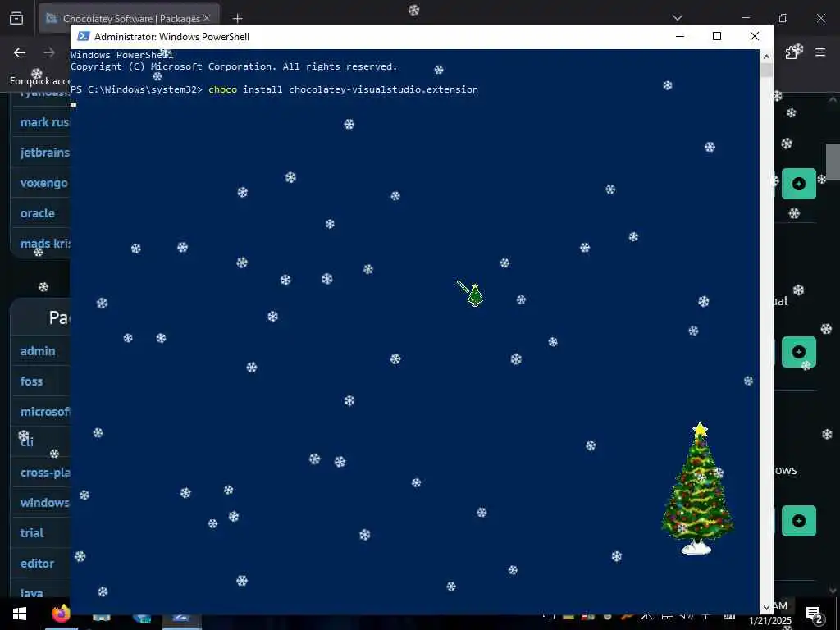Open the jetbrains maintainer link
Image resolution: width=840 pixels, height=630 pixels.
coord(45,153)
